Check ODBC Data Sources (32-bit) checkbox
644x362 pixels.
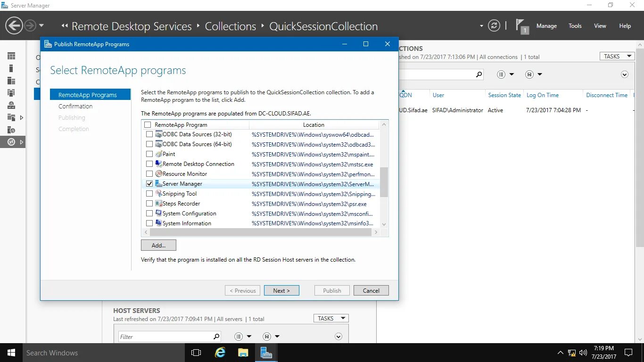[x=149, y=134]
